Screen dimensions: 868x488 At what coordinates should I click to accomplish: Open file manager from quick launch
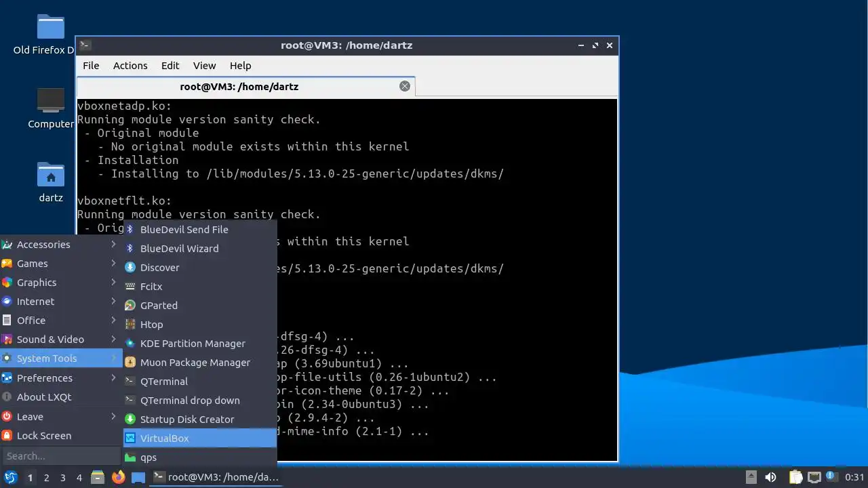pyautogui.click(x=98, y=477)
